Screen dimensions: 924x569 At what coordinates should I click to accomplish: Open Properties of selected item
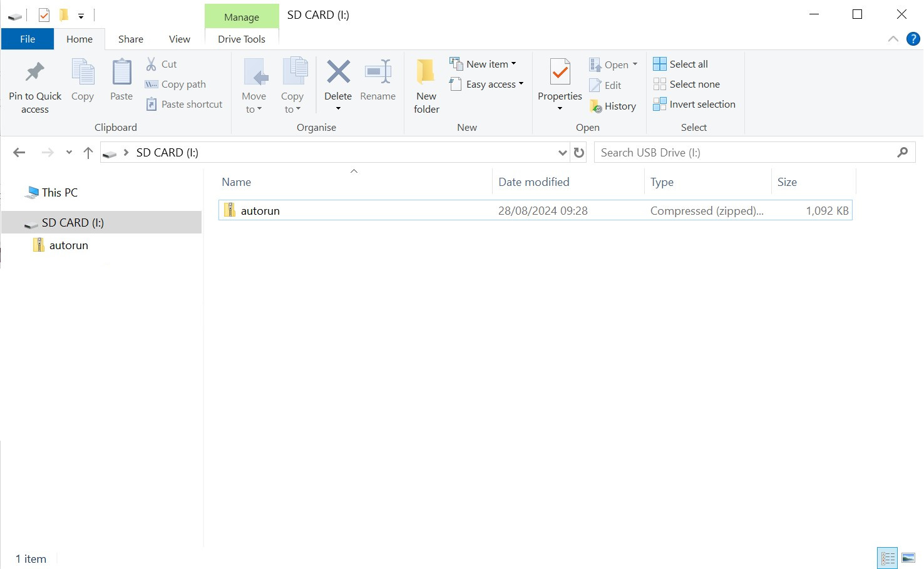click(560, 73)
